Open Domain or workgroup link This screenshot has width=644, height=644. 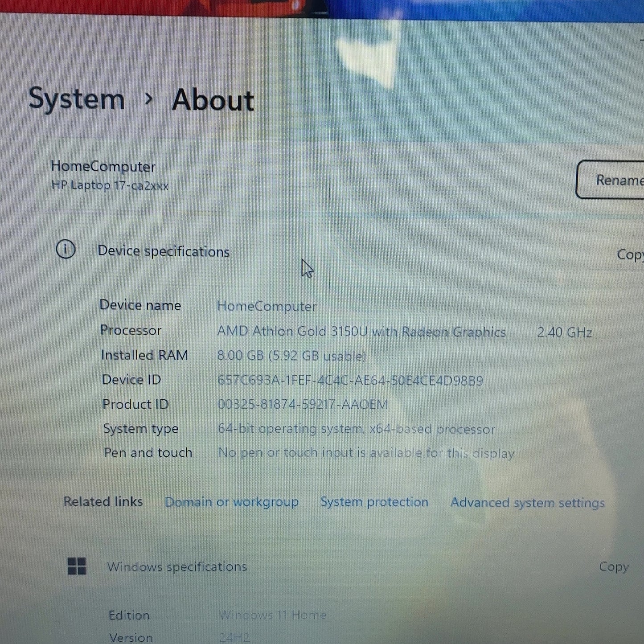point(232,502)
